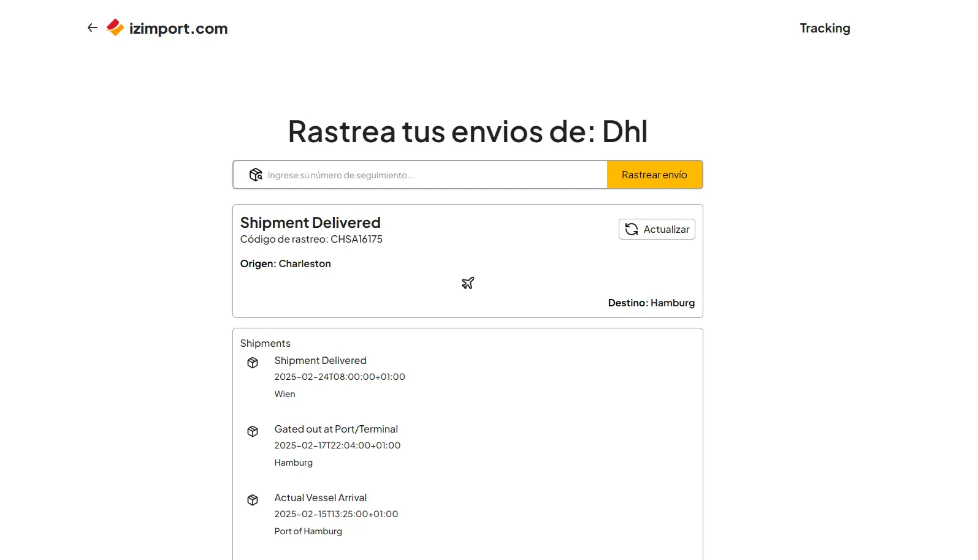Click the Destino: Hamburg label
The image size is (978, 560).
coord(651,303)
